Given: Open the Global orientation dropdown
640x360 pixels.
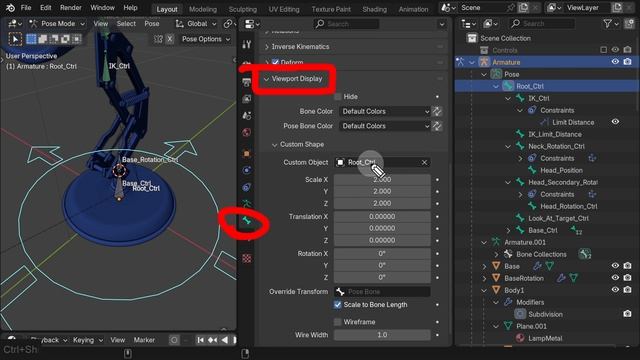Looking at the screenshot, I should (196, 24).
